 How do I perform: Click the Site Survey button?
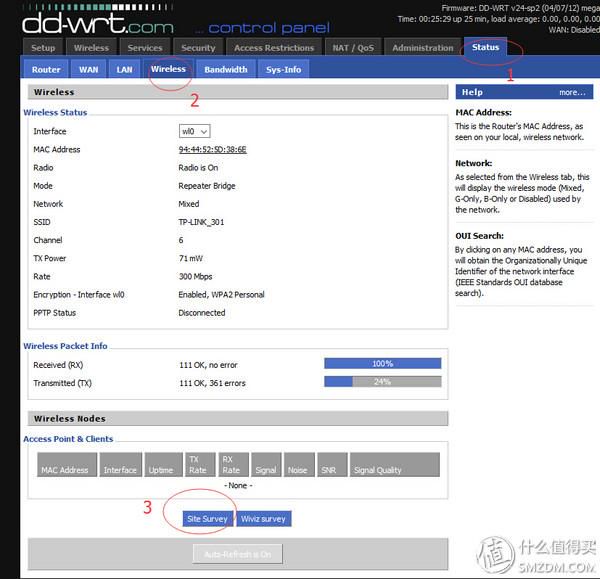[207, 519]
